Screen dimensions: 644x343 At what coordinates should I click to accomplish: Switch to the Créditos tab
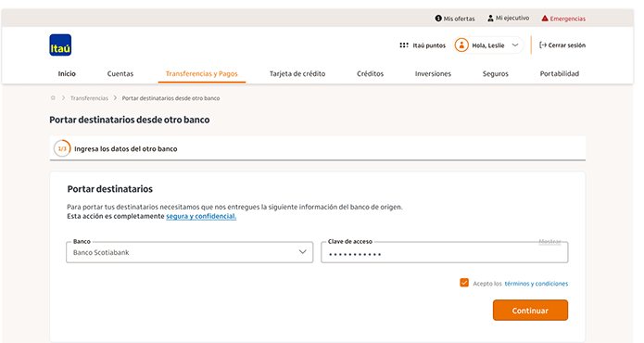[370, 73]
